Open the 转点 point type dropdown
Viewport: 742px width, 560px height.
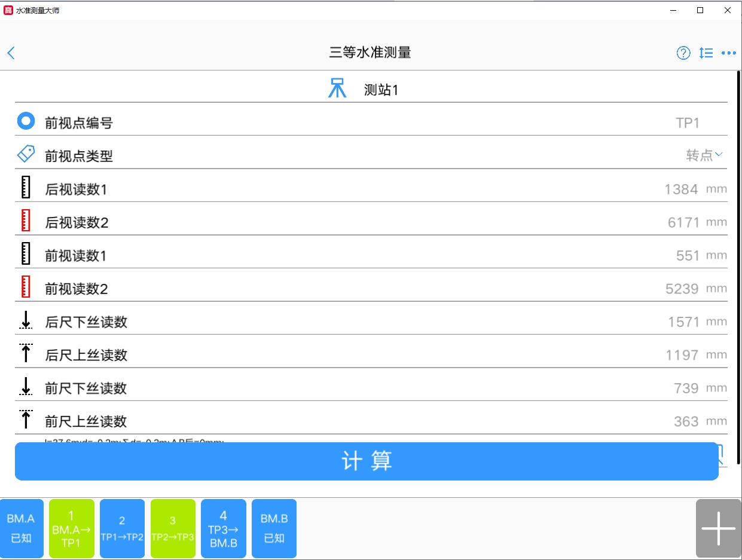tap(704, 154)
